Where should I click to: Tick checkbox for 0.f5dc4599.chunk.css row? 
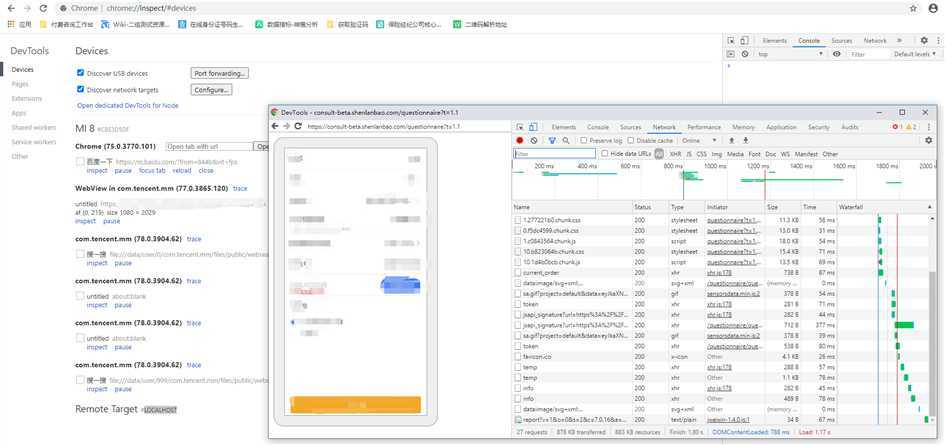coord(518,230)
